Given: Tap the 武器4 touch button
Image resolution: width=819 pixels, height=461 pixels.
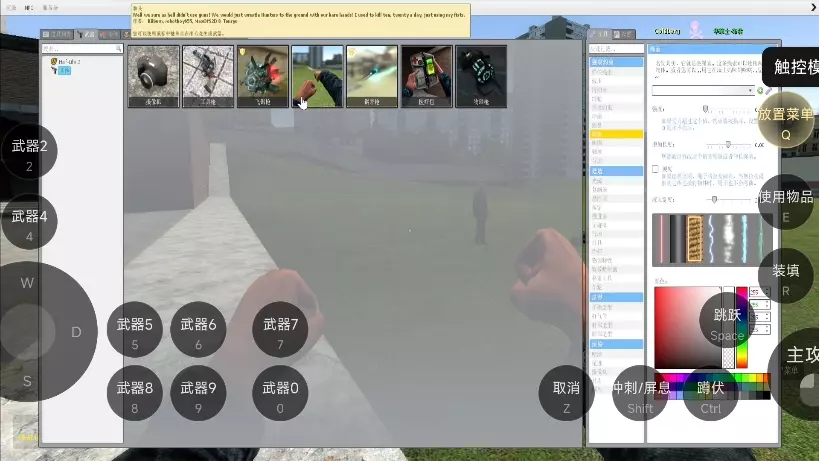Looking at the screenshot, I should coord(29,222).
